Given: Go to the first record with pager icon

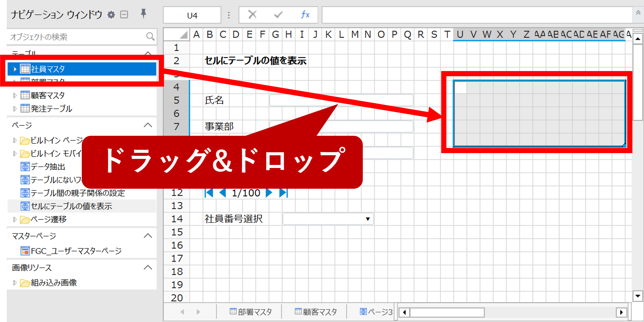Looking at the screenshot, I should point(209,193).
